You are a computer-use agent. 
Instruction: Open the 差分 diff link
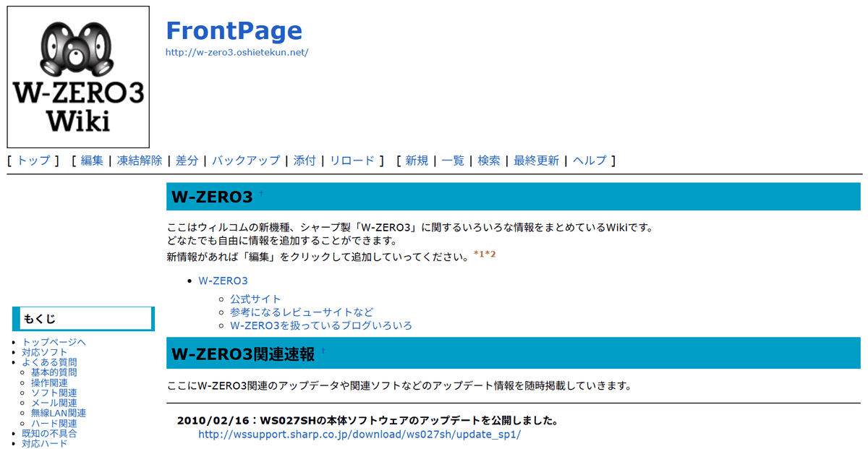[x=187, y=161]
